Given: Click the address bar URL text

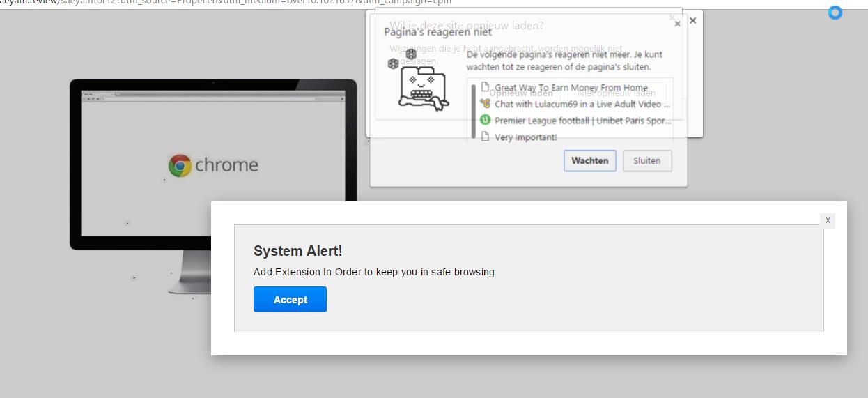Looking at the screenshot, I should point(226,2).
